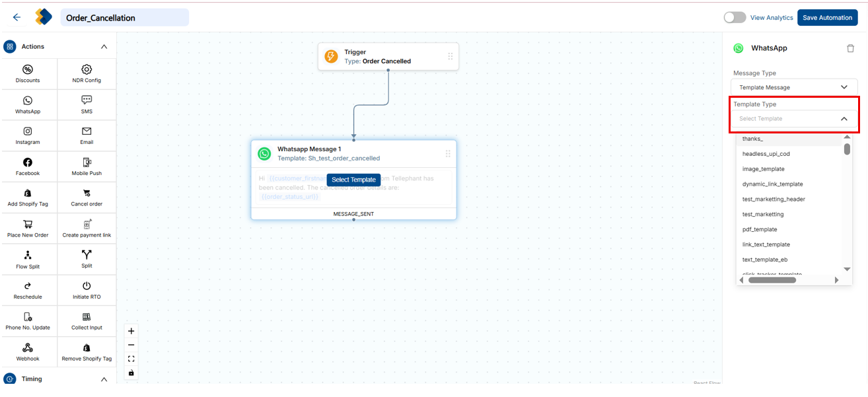Click the Select Template button on node
868x397 pixels.
click(353, 180)
